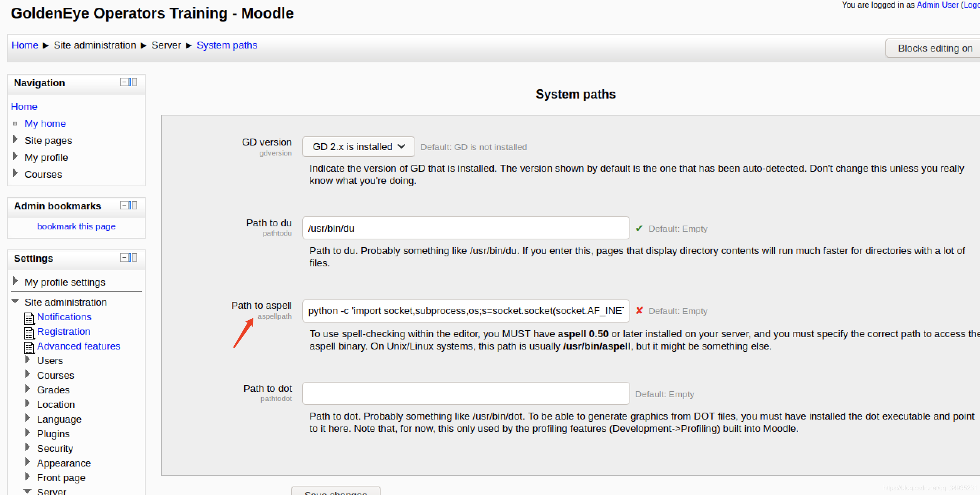Open the GD version dropdown
Image resolution: width=980 pixels, height=495 pixels.
pyautogui.click(x=358, y=147)
